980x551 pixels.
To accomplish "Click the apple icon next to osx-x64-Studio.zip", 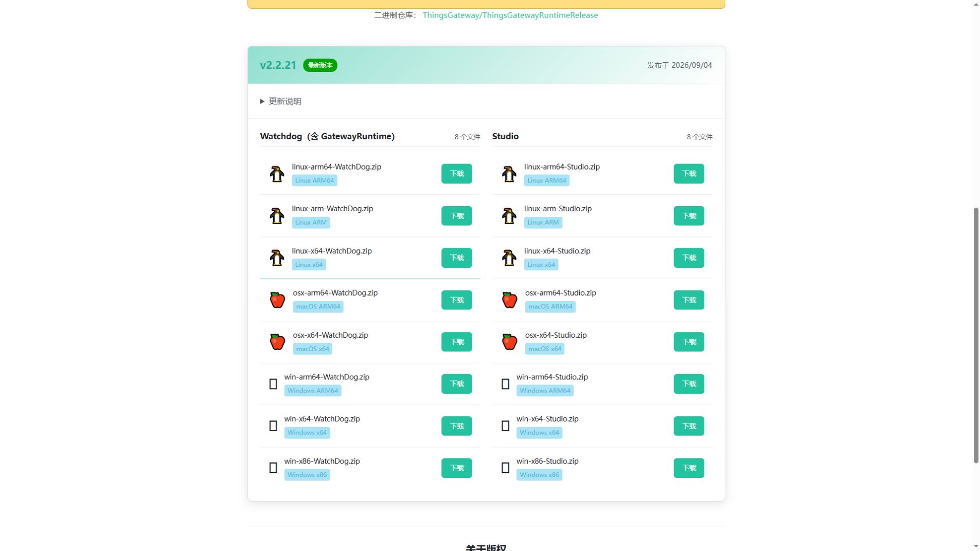I will 509,342.
